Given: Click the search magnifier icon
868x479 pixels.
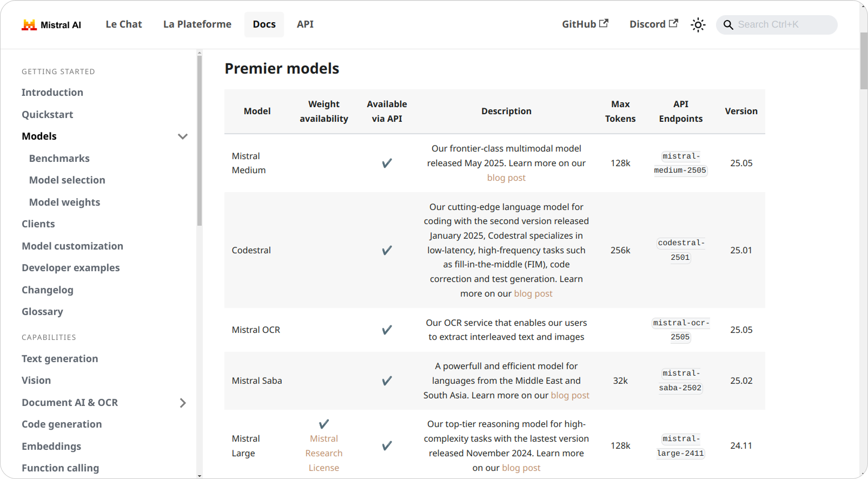Looking at the screenshot, I should tap(728, 25).
